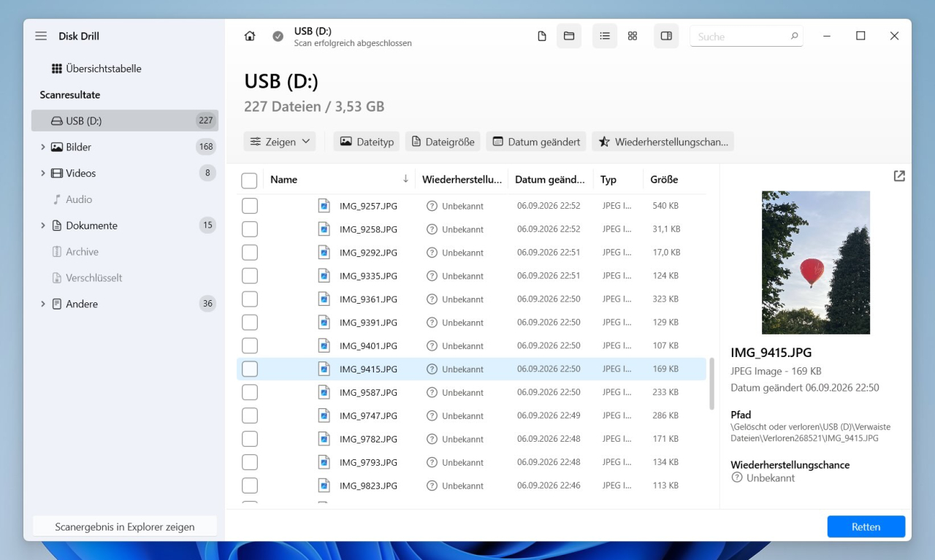Sort by Größe column header
Screen dimensions: 935x560
664,179
